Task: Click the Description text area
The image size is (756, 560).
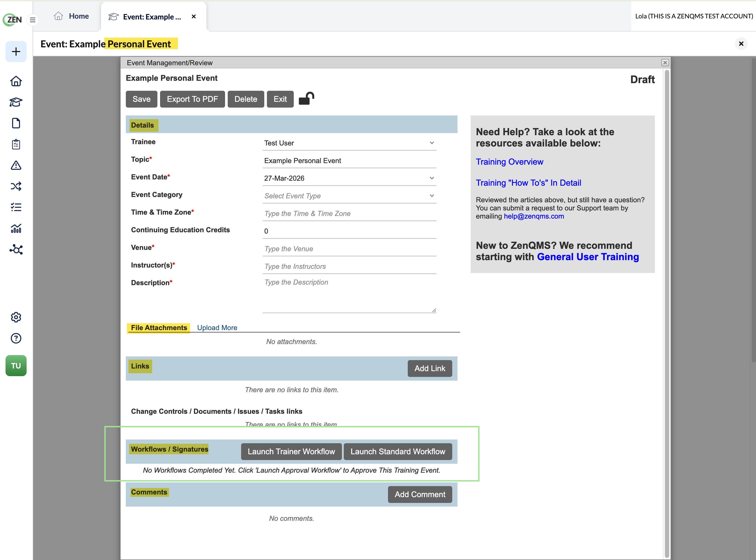Action: coord(349,295)
